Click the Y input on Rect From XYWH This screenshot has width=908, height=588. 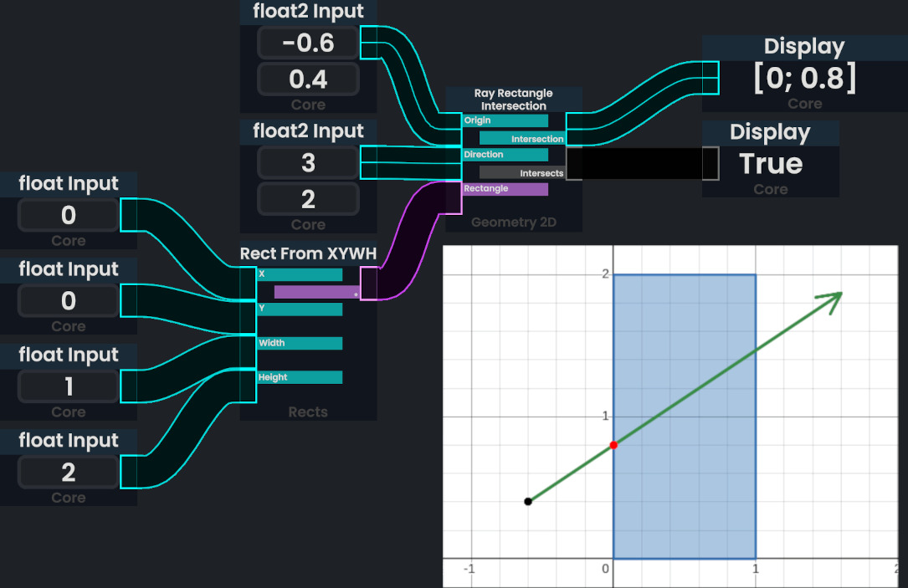point(300,309)
